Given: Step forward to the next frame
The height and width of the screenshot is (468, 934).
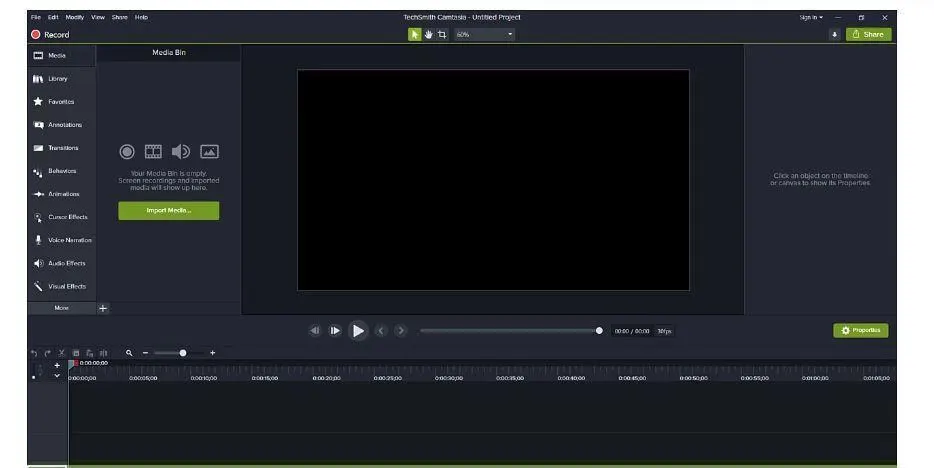Looking at the screenshot, I should 335,330.
